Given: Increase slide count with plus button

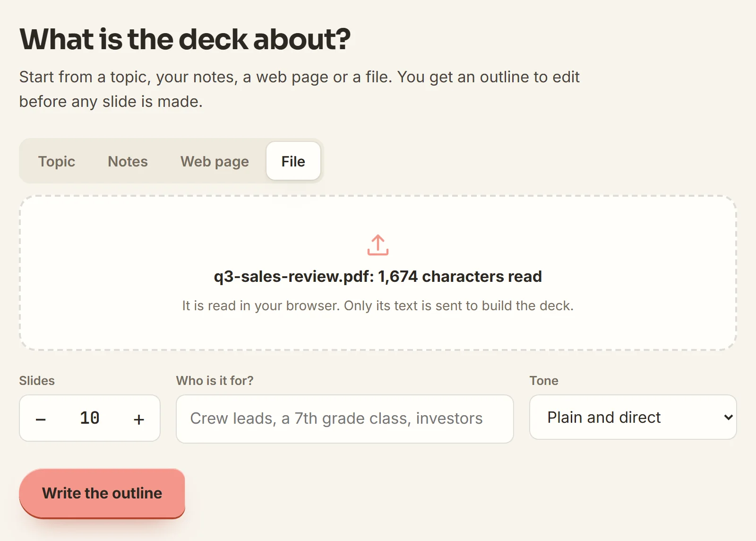Looking at the screenshot, I should click(x=139, y=419).
